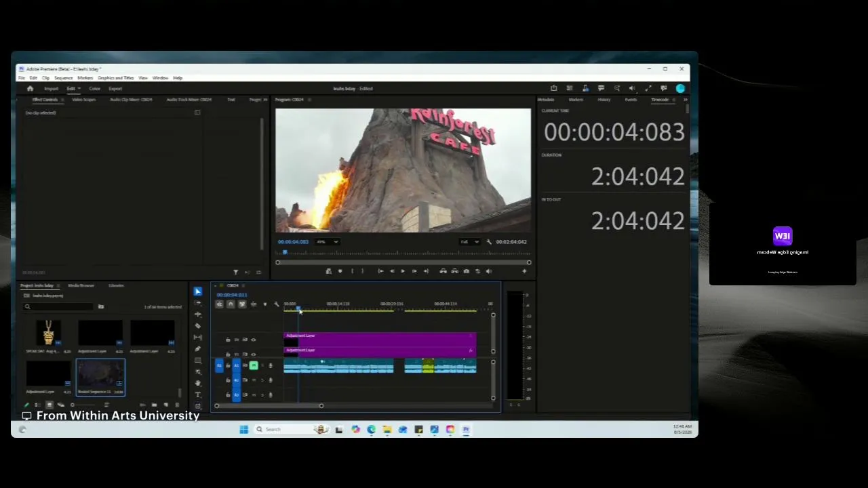This screenshot has width=868, height=488.
Task: Open the Workspaces icon in the header
Action: pyautogui.click(x=570, y=88)
